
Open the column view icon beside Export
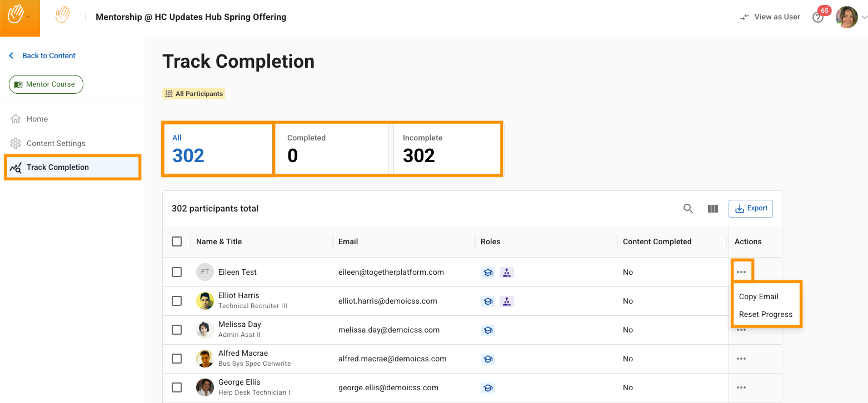point(713,209)
